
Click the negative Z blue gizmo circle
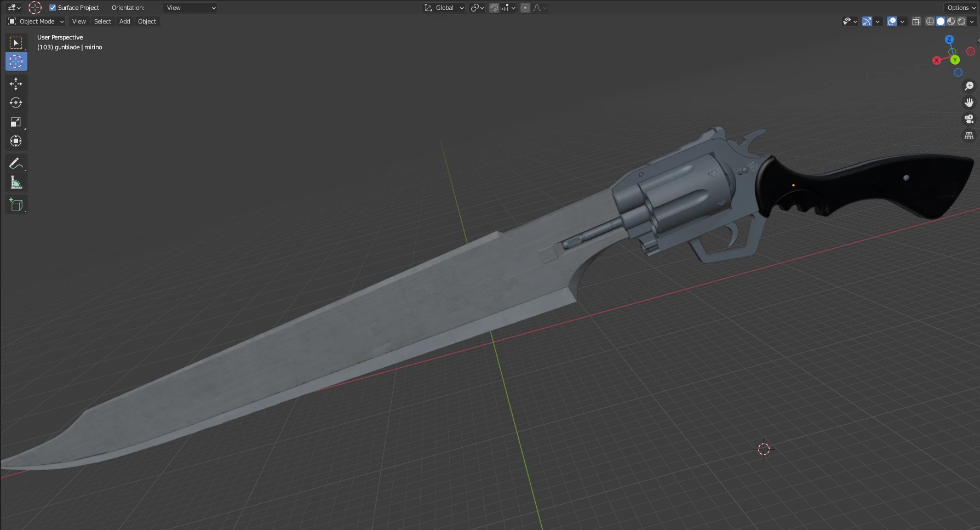pyautogui.click(x=958, y=72)
